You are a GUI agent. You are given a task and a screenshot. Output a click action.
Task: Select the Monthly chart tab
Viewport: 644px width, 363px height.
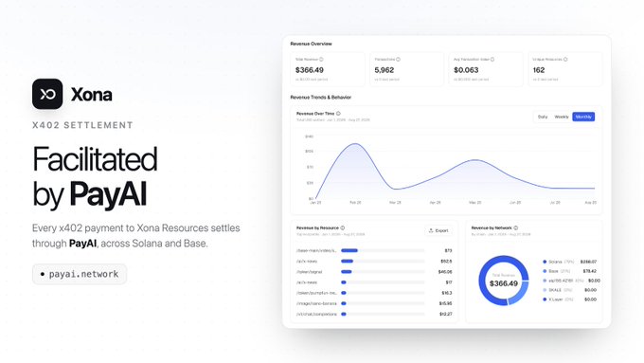pos(583,117)
